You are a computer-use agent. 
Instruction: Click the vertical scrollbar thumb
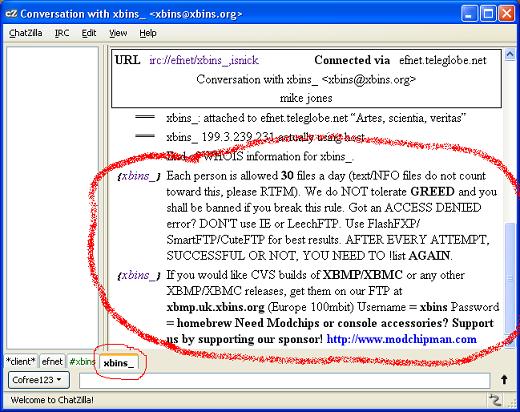click(x=510, y=278)
